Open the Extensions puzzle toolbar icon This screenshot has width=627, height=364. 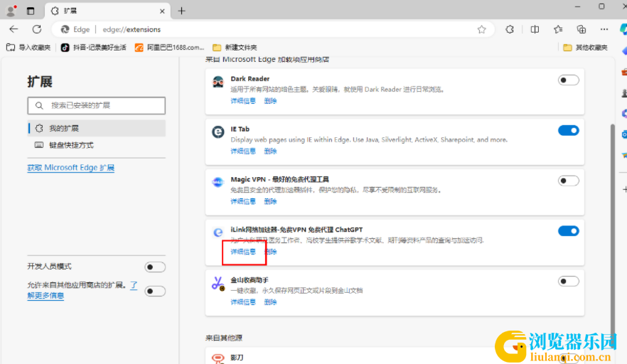coord(510,29)
